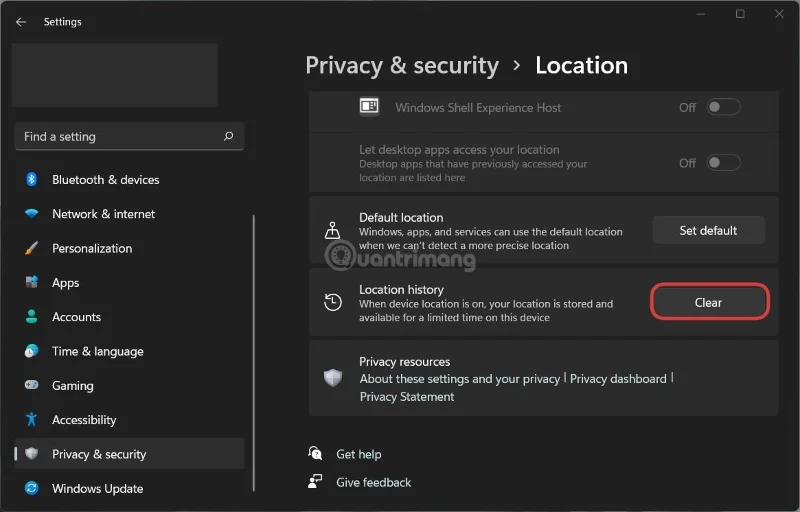Click the back arrow in Settings
Viewport: 800px width, 512px height.
point(21,22)
